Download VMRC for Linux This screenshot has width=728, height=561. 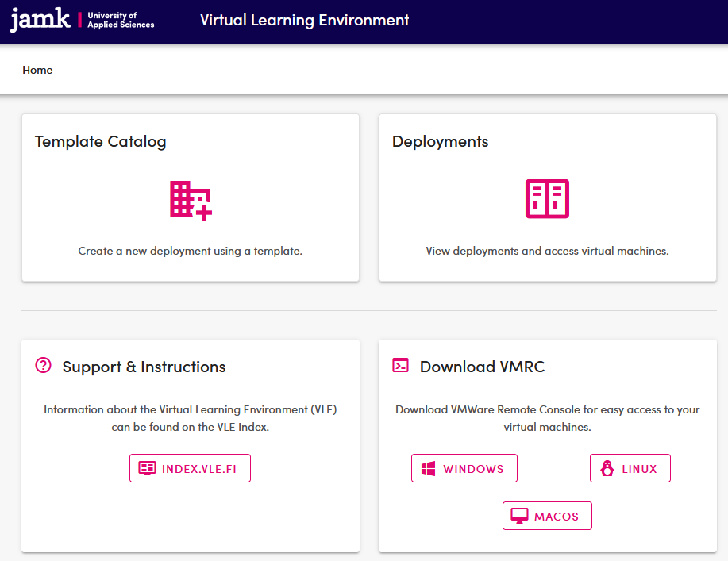pos(630,467)
